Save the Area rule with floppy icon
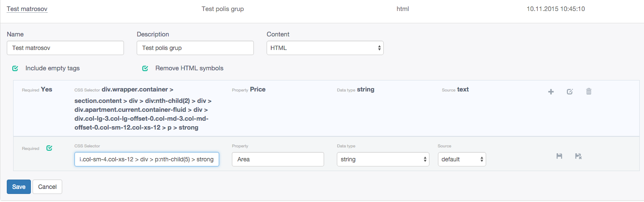644x202 pixels. [x=559, y=156]
